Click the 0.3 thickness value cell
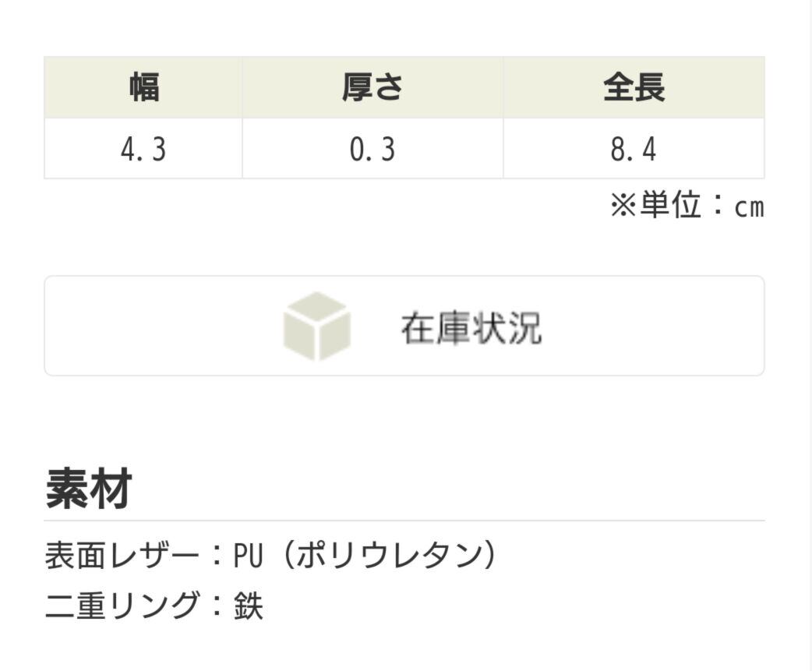 (x=372, y=149)
